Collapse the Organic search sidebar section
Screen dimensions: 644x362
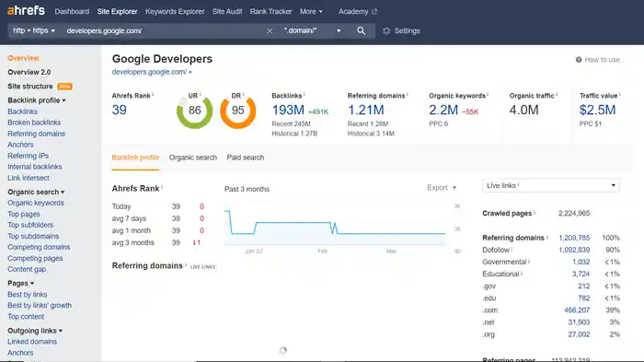[x=36, y=193]
